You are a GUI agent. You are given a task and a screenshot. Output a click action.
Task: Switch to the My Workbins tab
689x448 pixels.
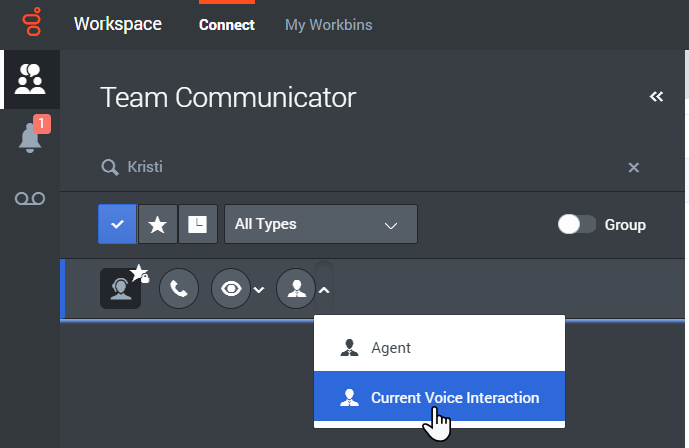pyautogui.click(x=328, y=24)
